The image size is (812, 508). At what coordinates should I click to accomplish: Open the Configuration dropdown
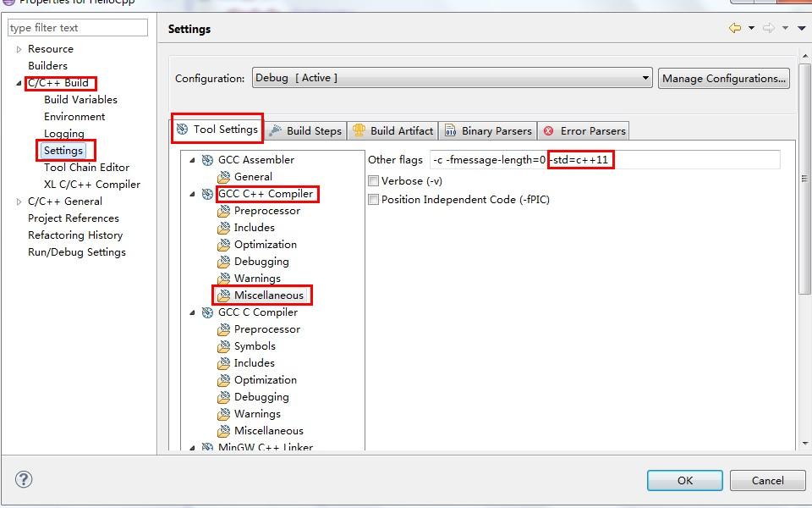click(x=452, y=78)
